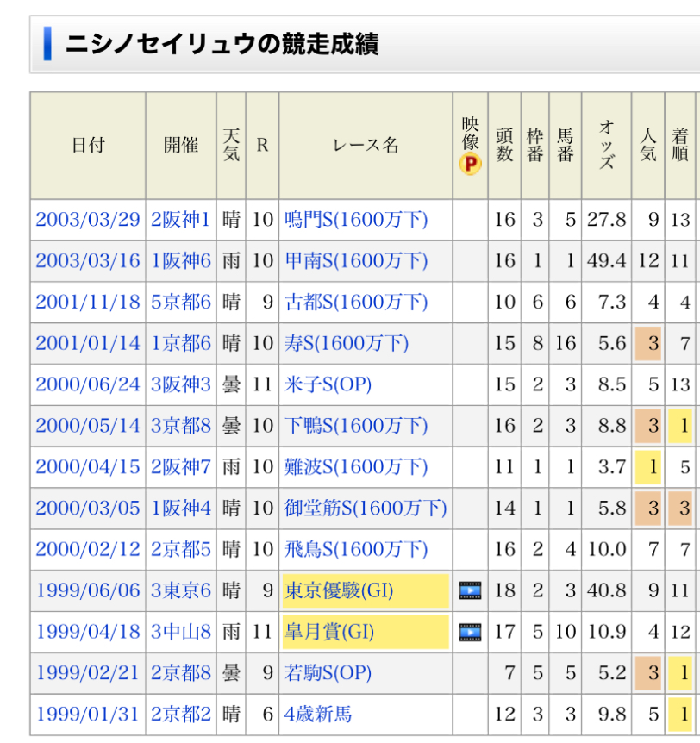Open race 下鴨S(1600万下)

point(356,426)
